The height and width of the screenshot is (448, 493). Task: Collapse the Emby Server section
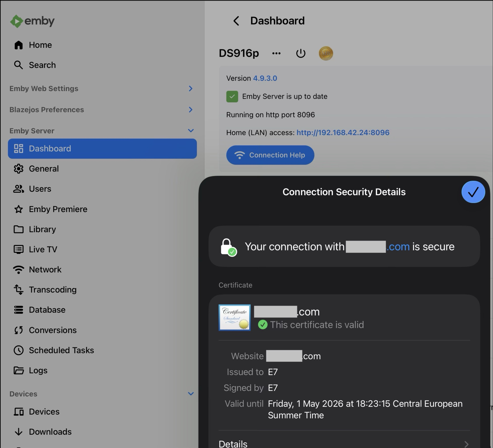tap(191, 131)
